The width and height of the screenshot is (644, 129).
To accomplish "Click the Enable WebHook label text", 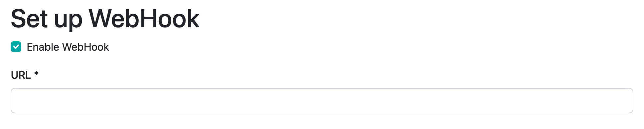I will (68, 47).
